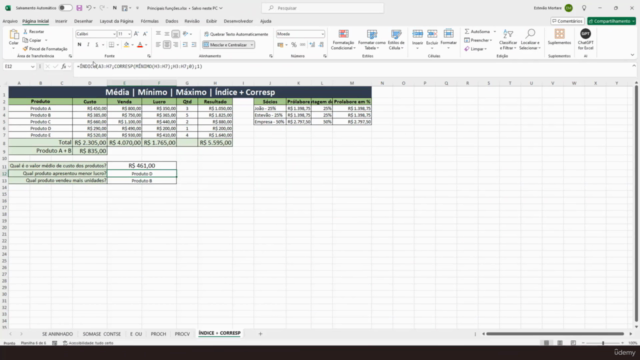This screenshot has width=640, height=360.
Task: Click the Comentários button
Action: click(567, 21)
